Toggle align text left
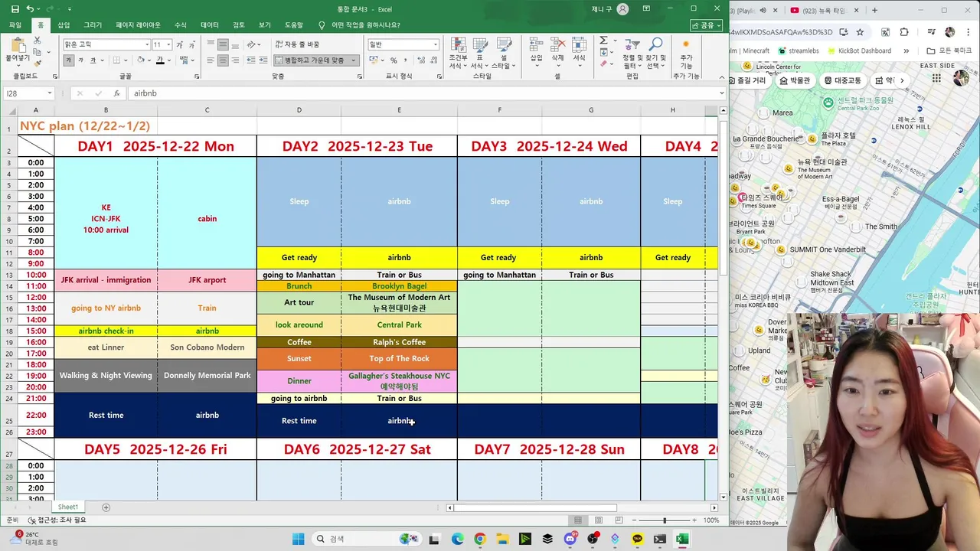This screenshot has width=980, height=551. 211,60
